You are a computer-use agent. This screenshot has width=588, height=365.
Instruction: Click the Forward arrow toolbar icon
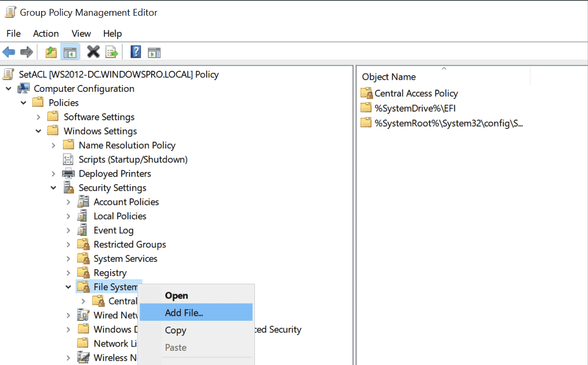(x=27, y=52)
